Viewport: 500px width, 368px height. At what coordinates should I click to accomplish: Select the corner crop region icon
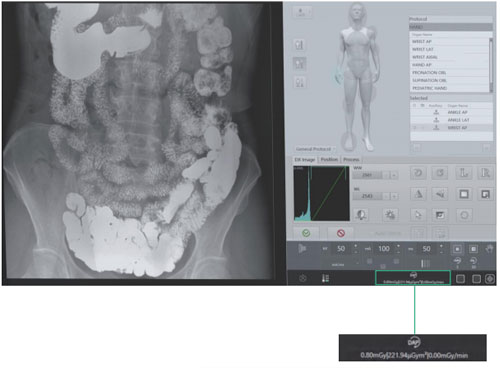point(485,194)
